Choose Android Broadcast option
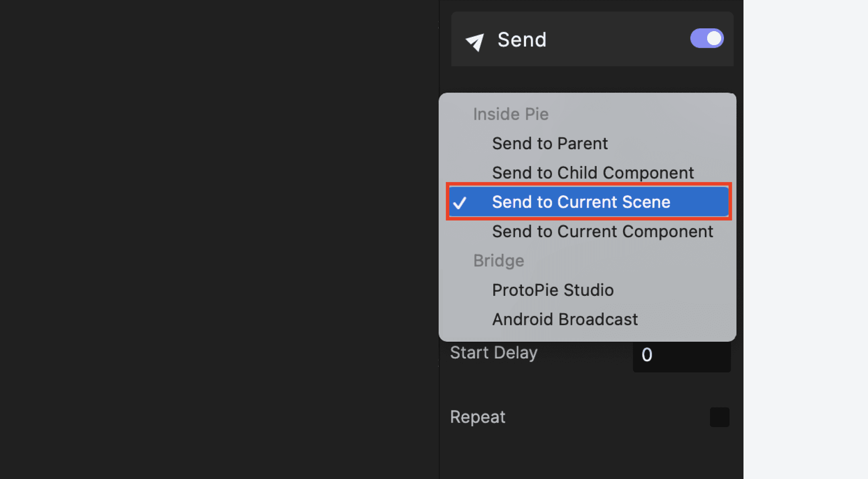 (x=565, y=319)
